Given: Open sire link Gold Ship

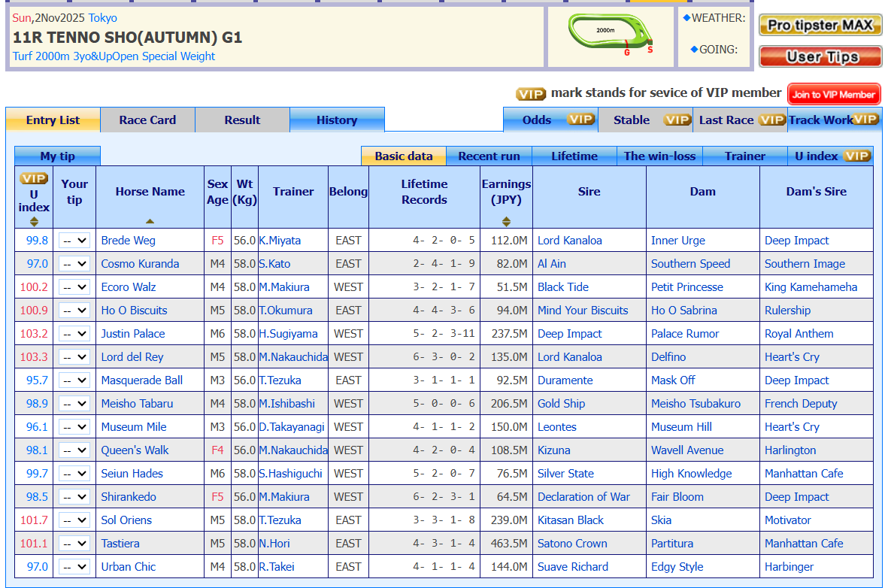Looking at the screenshot, I should click(561, 403).
